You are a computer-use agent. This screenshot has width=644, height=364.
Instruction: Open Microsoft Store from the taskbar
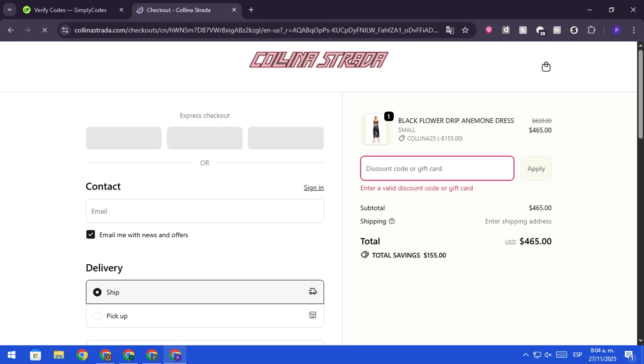click(35, 355)
